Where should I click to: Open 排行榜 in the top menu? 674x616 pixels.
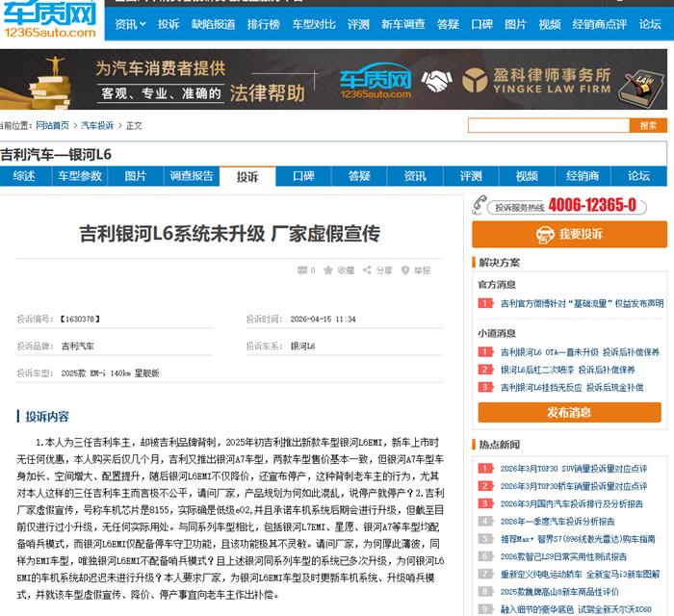pyautogui.click(x=263, y=24)
